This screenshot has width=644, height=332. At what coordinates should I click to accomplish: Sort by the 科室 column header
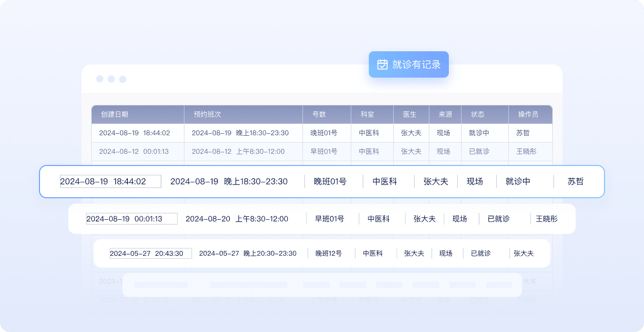pyautogui.click(x=367, y=114)
